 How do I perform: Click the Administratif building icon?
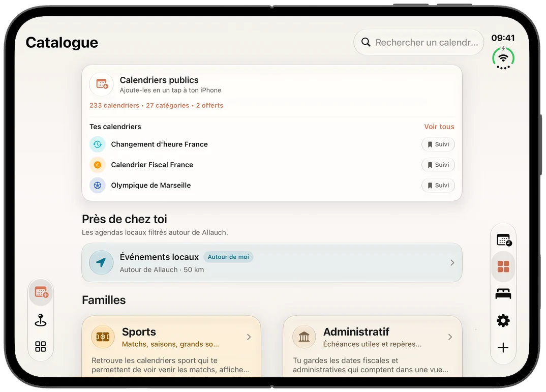304,337
